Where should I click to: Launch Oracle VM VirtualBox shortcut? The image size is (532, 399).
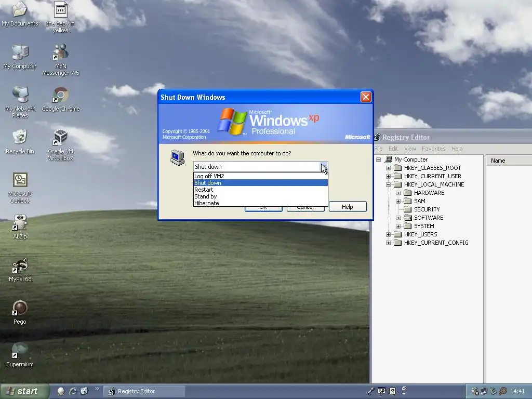60,145
